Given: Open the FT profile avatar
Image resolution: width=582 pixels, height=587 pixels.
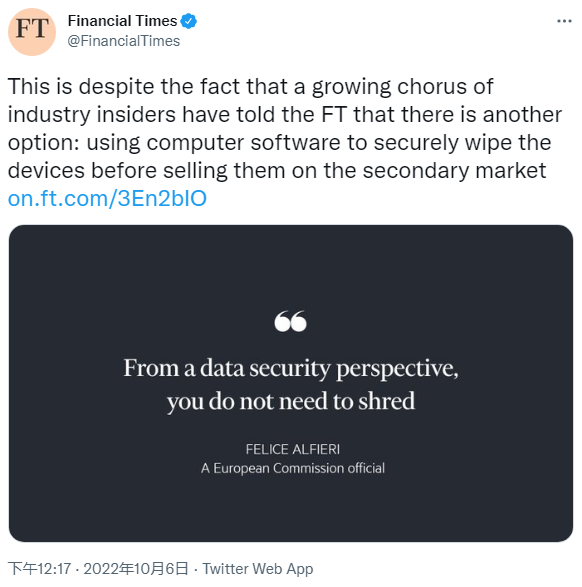Looking at the screenshot, I should click(32, 32).
